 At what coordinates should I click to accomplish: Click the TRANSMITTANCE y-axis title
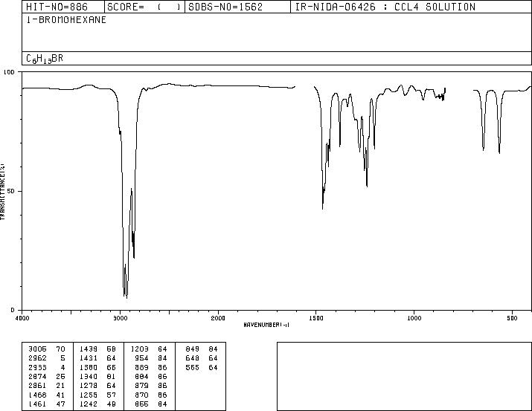(x=2, y=191)
